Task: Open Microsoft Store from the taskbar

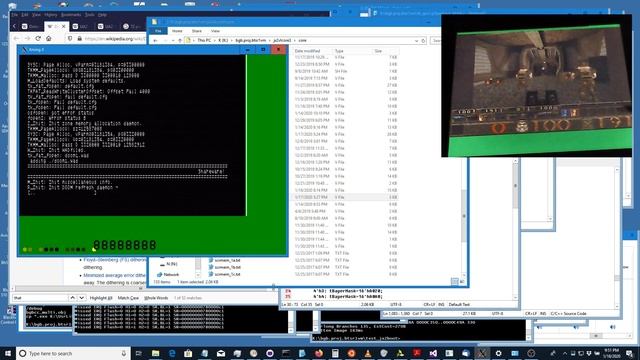Action: [x=188, y=353]
